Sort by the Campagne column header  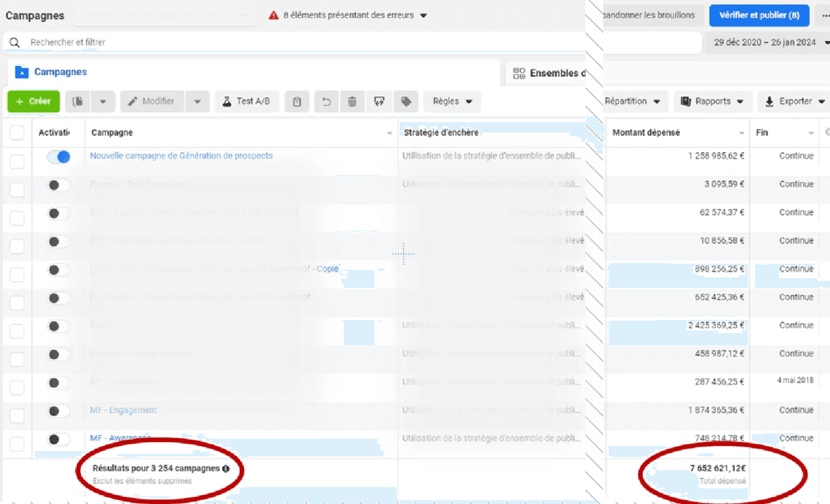[242, 133]
